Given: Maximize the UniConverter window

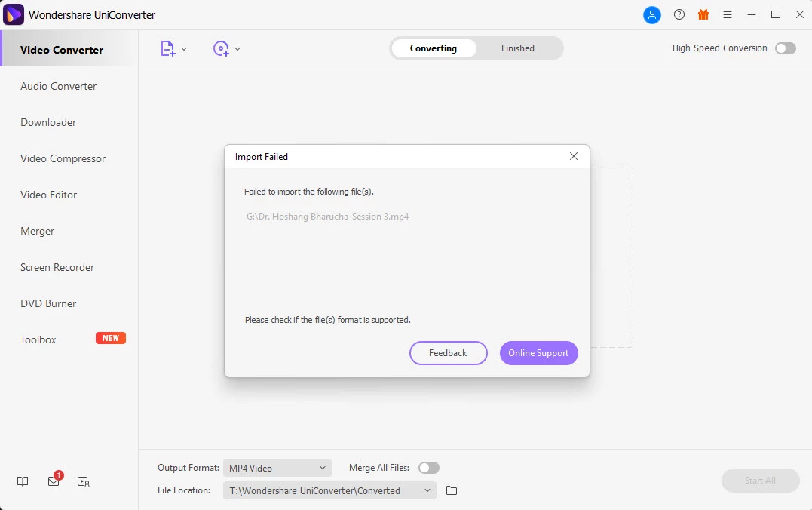Looking at the screenshot, I should [776, 14].
